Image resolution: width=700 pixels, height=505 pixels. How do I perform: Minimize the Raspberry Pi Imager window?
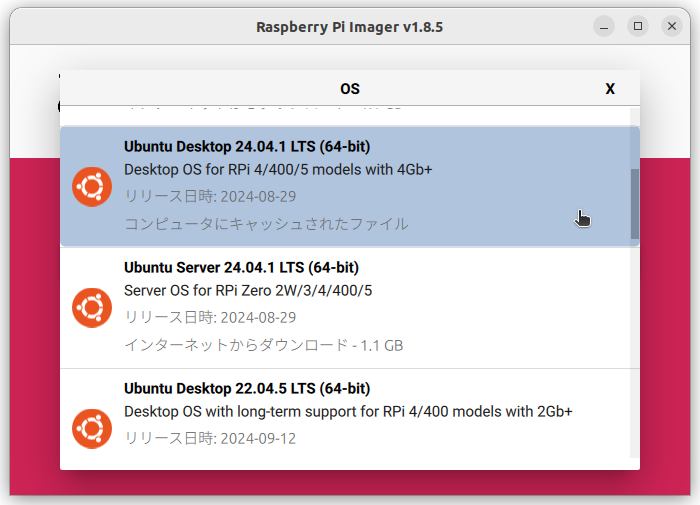604,26
